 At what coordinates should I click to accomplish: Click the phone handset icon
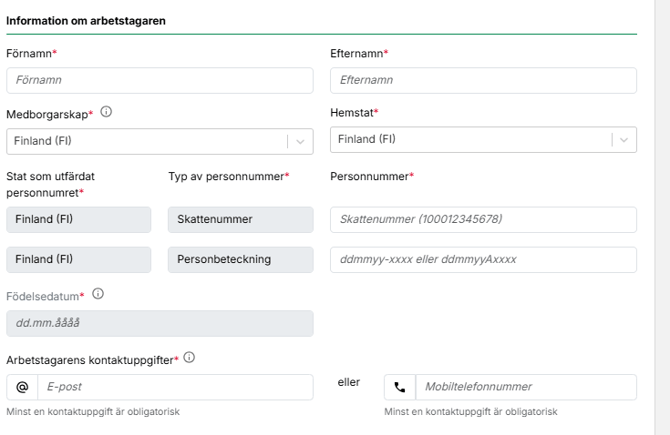400,387
